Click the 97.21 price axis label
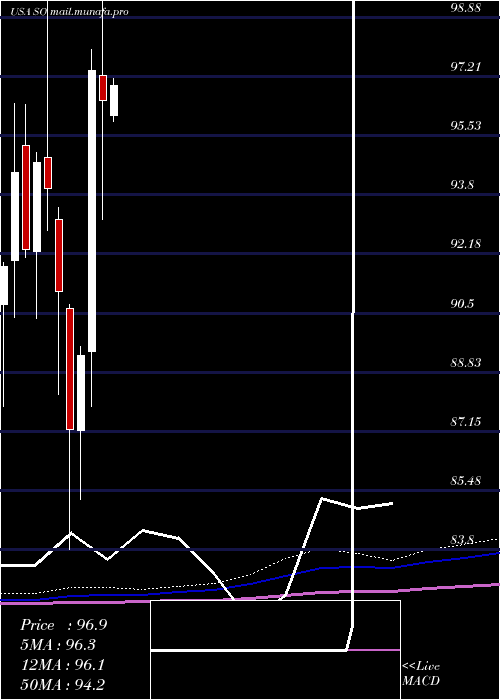This screenshot has height=700, width=500. pyautogui.click(x=466, y=67)
